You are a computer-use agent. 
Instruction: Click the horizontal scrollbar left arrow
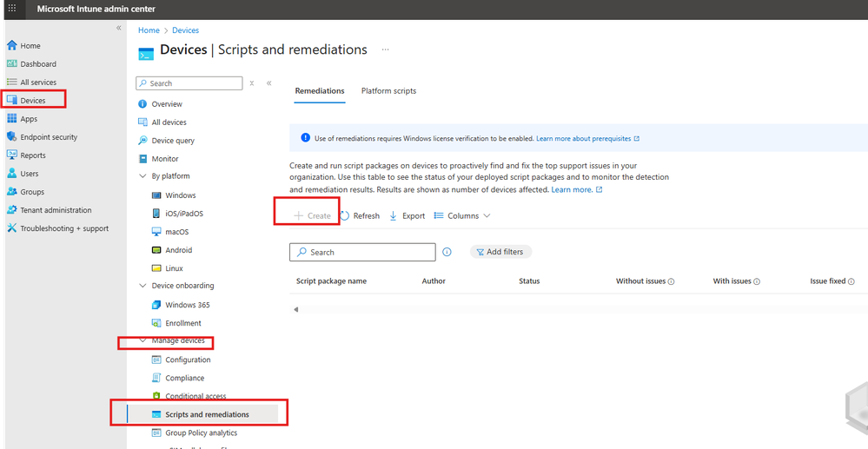[x=295, y=309]
